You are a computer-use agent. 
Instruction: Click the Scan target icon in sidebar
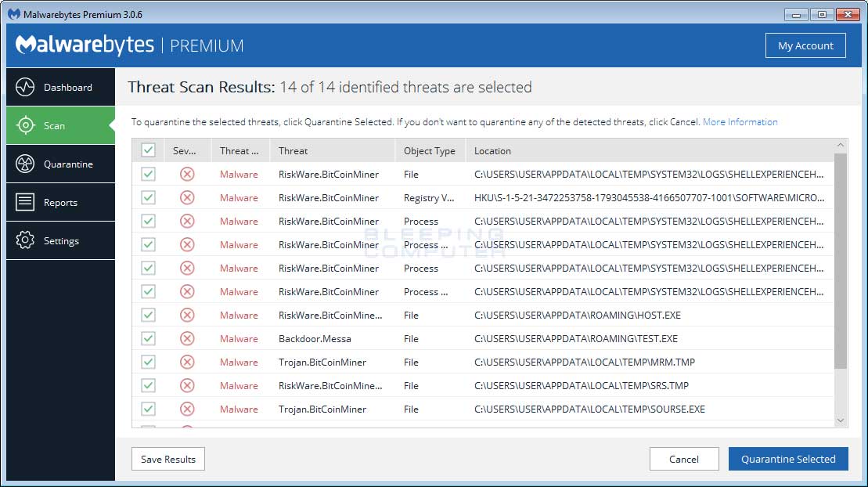click(25, 125)
